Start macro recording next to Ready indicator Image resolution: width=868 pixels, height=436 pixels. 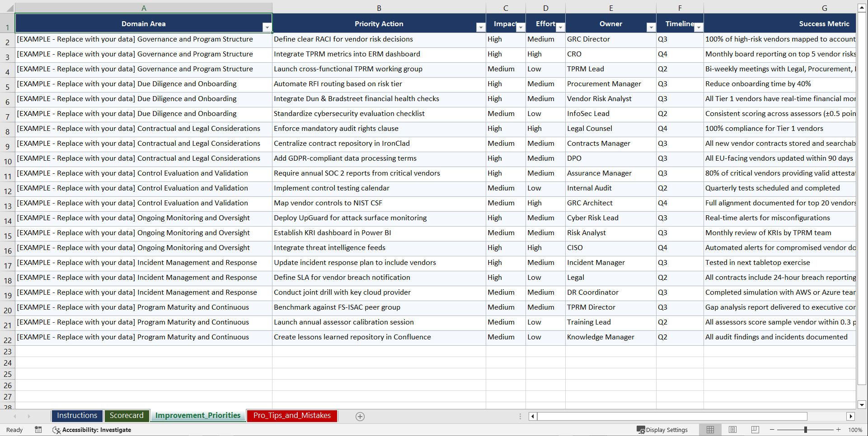(38, 430)
